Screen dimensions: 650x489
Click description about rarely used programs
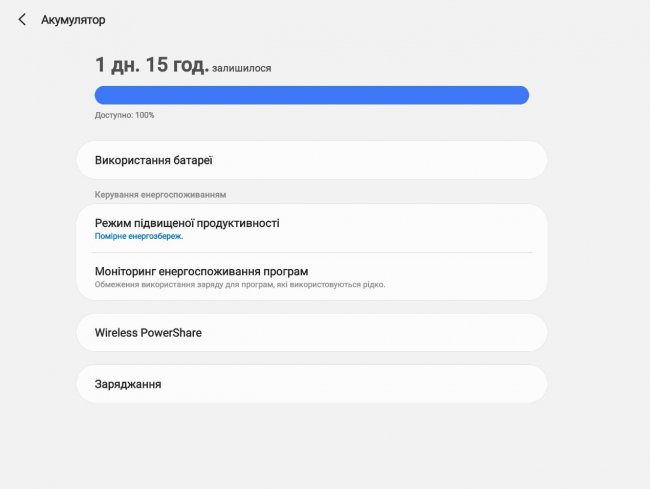(240, 285)
